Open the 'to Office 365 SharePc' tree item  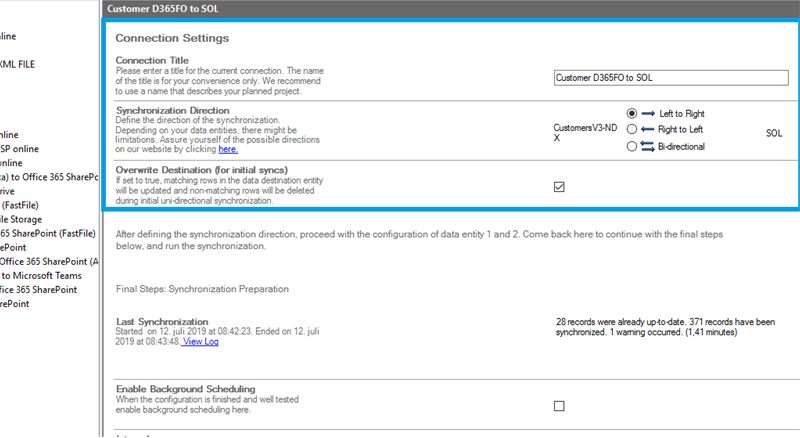click(50, 177)
